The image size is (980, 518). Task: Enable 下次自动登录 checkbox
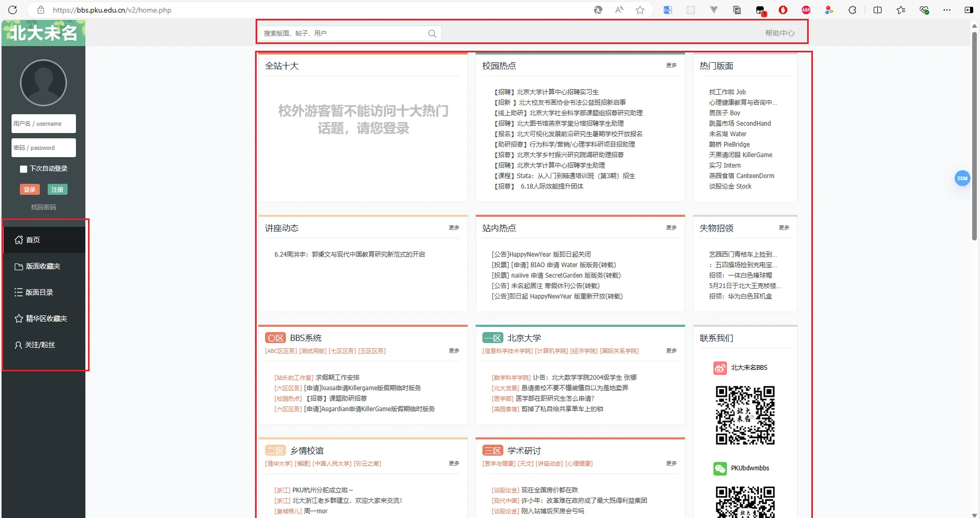24,169
